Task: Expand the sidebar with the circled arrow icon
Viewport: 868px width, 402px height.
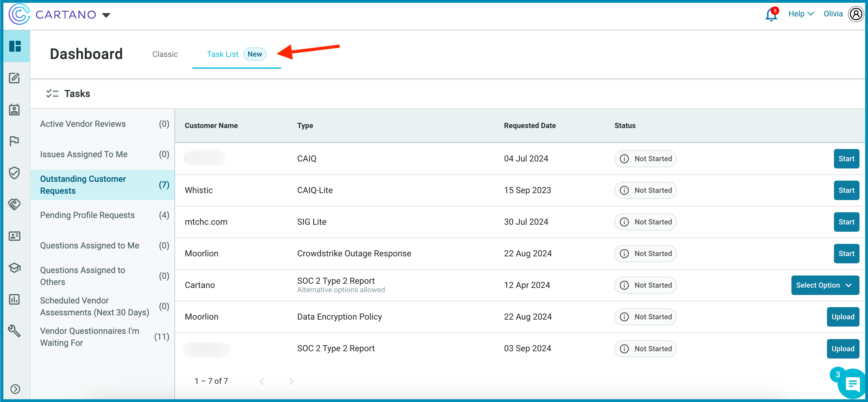Action: coord(15,389)
